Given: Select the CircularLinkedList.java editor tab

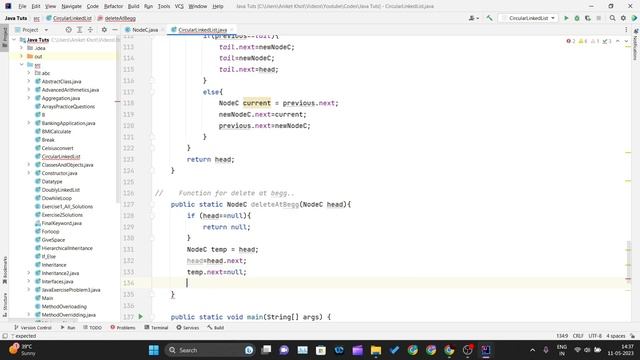Looking at the screenshot, I should click(202, 30).
